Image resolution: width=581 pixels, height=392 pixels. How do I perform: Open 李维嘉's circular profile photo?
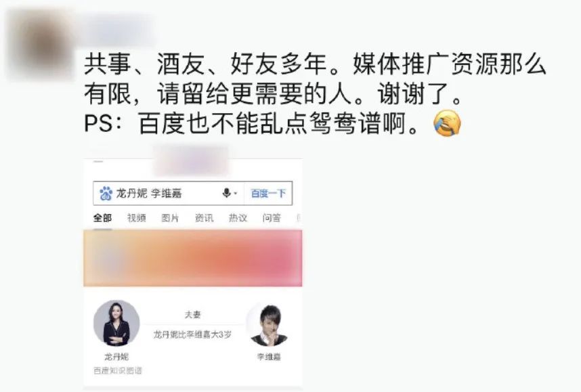click(x=269, y=323)
